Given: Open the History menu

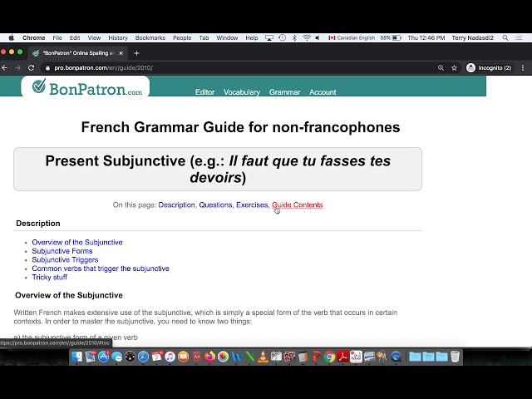Looking at the screenshot, I should point(118,37).
